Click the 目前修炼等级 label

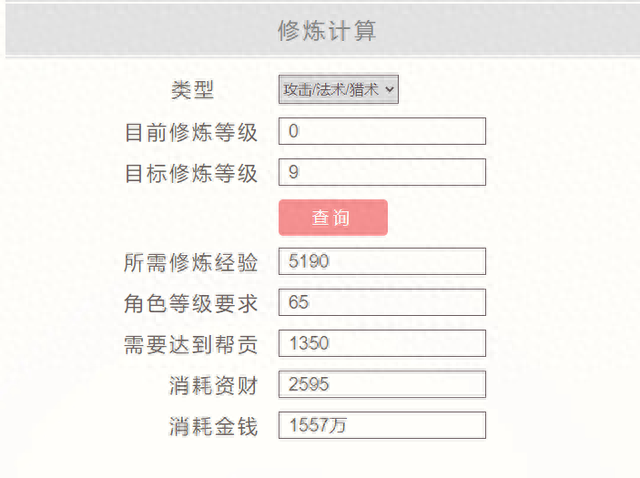[x=191, y=133]
